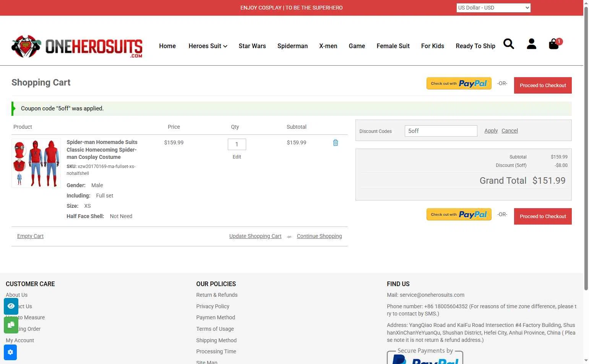The image size is (589, 364).
Task: Open Ready To Ship category
Action: point(475,46)
